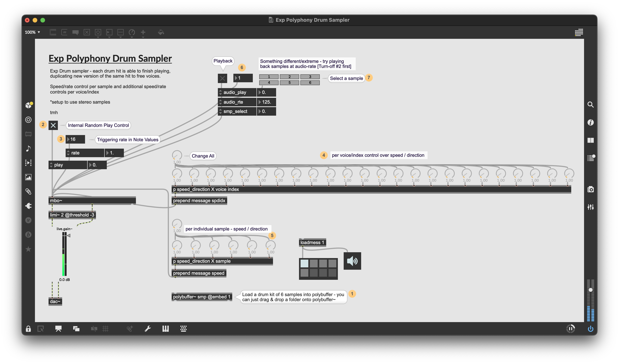Click the Change All dial

tap(177, 155)
